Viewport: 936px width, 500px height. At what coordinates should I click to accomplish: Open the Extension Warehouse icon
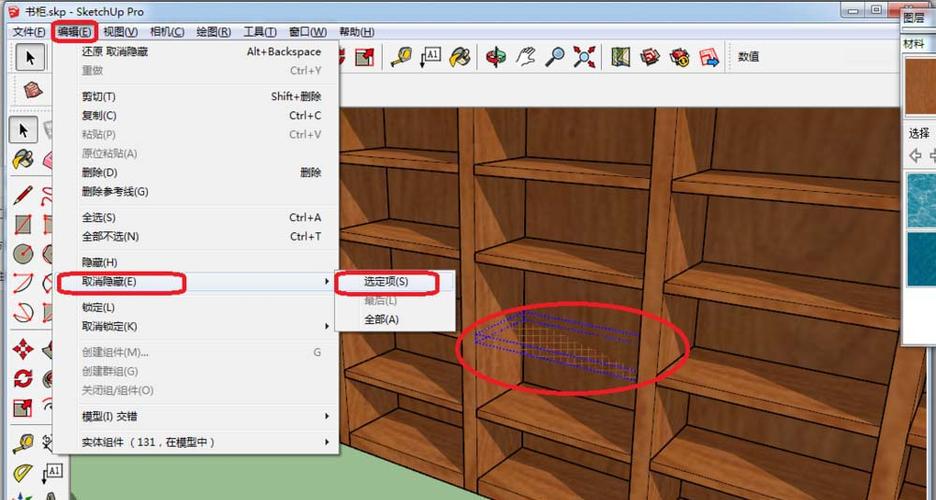tap(679, 57)
